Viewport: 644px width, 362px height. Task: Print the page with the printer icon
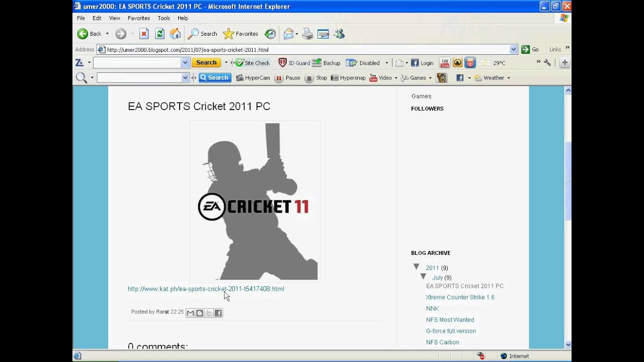tap(307, 34)
